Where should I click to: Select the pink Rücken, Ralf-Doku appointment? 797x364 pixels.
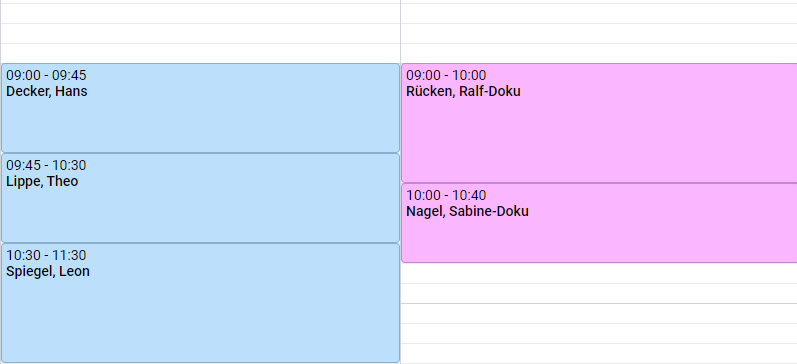(599, 123)
